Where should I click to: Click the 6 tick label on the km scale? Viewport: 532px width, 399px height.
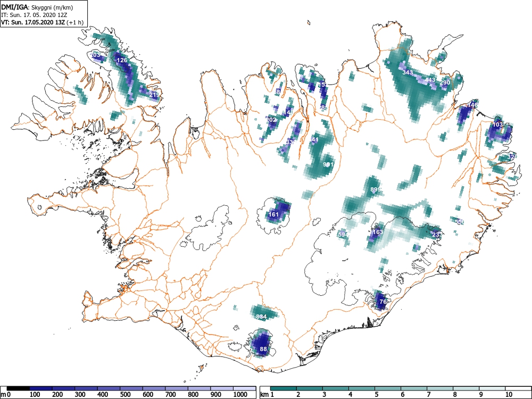pyautogui.click(x=402, y=395)
